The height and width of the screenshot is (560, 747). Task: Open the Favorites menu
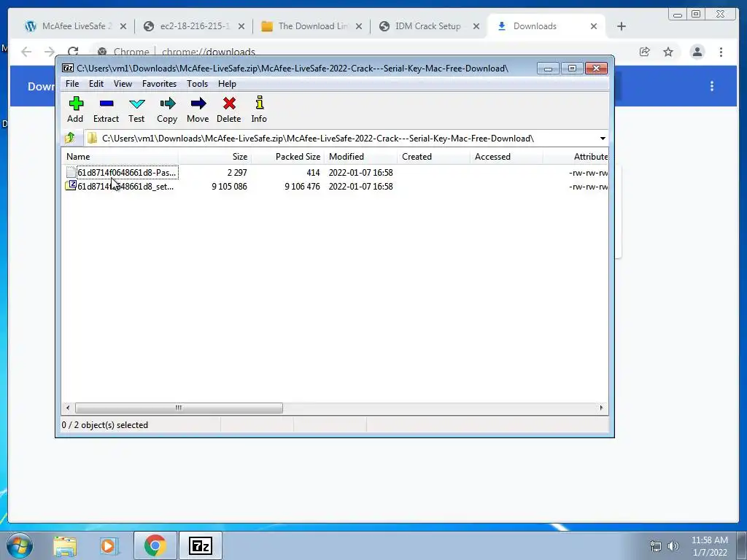pyautogui.click(x=159, y=84)
